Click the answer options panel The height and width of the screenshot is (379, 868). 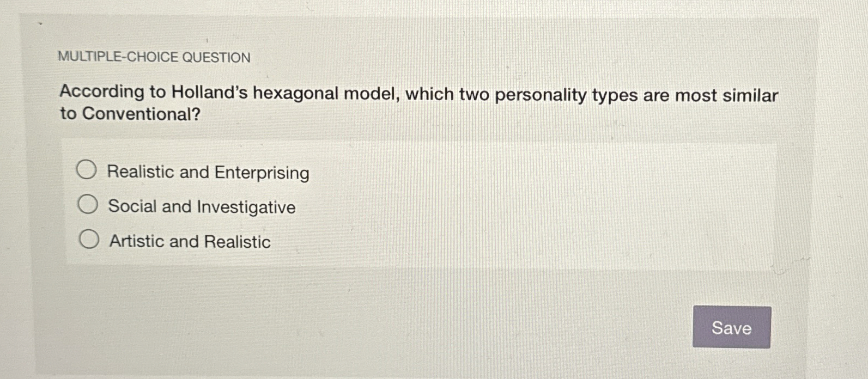(420, 204)
